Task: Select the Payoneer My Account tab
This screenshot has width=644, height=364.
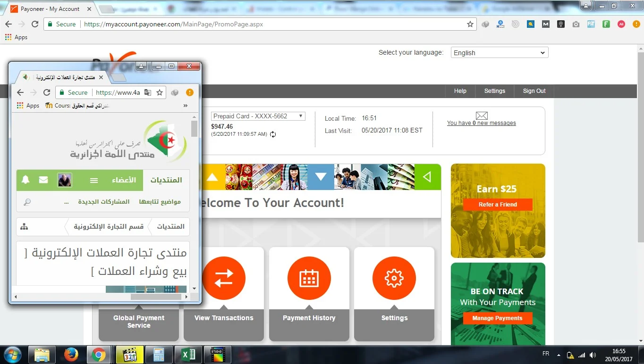Action: pos(50,9)
